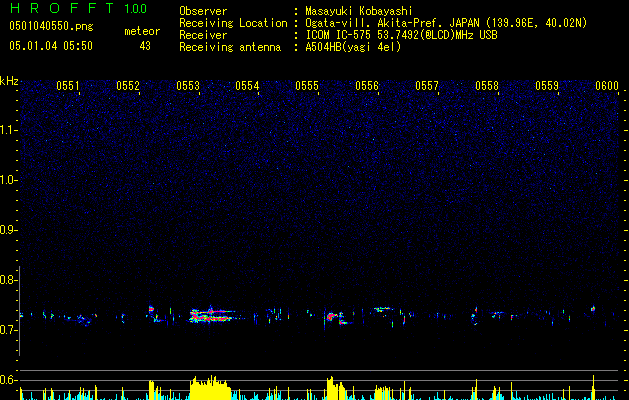The width and height of the screenshot is (629, 400).
Task: Select the file name 0501040550.png
Action: click(x=51, y=26)
